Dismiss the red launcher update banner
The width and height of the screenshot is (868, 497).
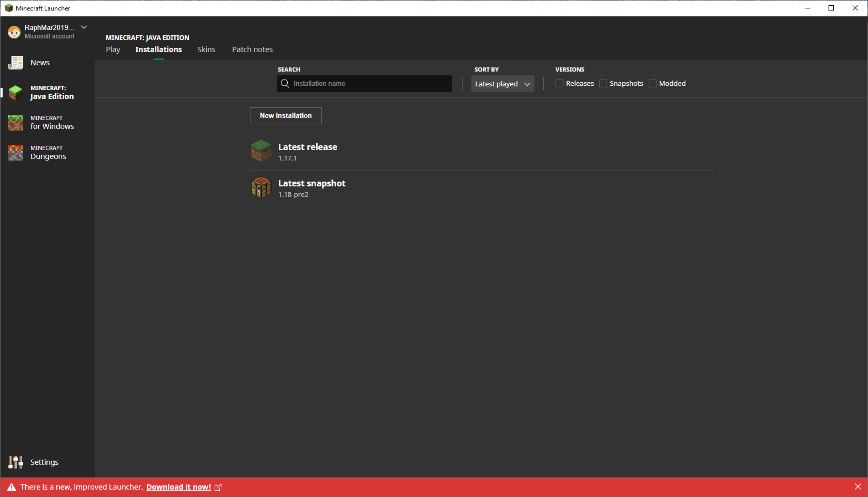(858, 487)
